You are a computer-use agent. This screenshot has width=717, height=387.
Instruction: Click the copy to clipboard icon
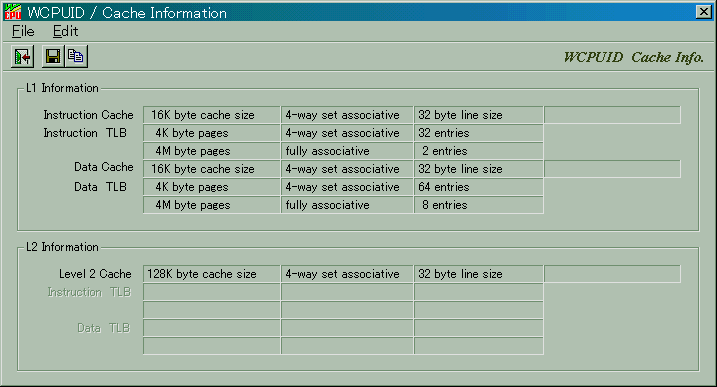point(76,57)
